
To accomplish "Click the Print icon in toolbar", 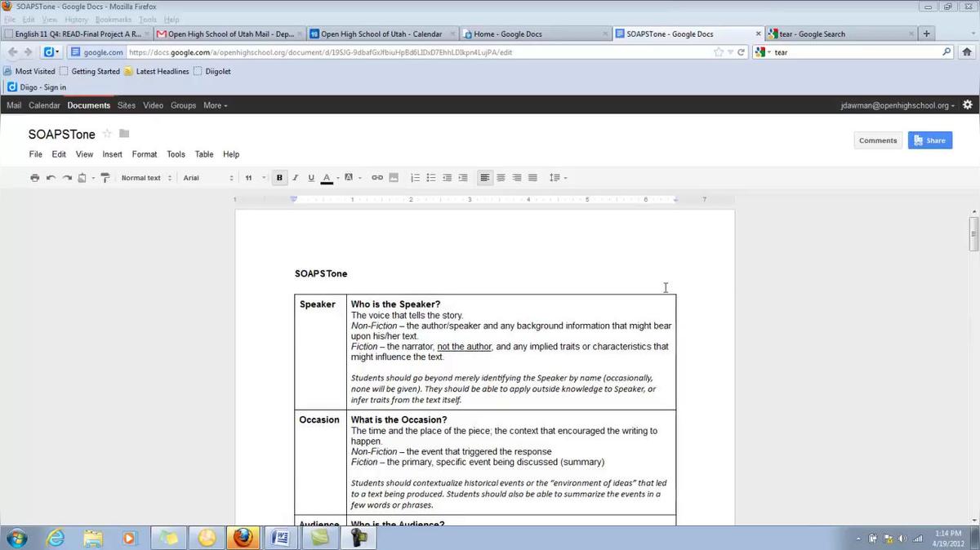I will click(x=34, y=178).
